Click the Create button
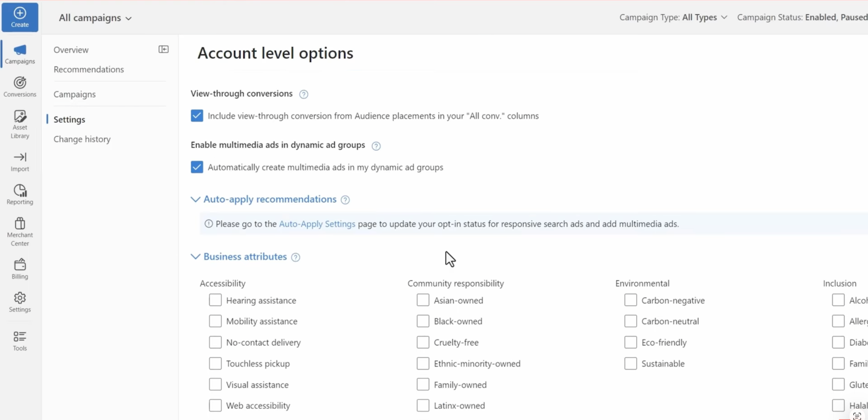868x420 pixels. click(20, 17)
